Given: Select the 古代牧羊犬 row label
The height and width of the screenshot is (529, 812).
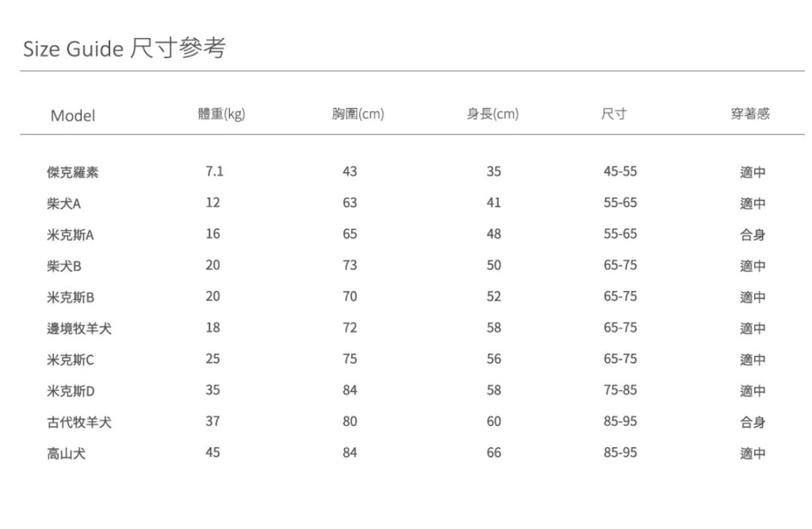Looking at the screenshot, I should click(x=79, y=423).
